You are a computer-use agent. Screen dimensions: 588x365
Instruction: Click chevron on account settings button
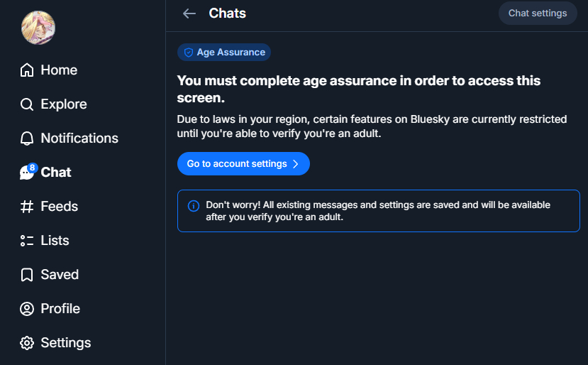coord(296,164)
